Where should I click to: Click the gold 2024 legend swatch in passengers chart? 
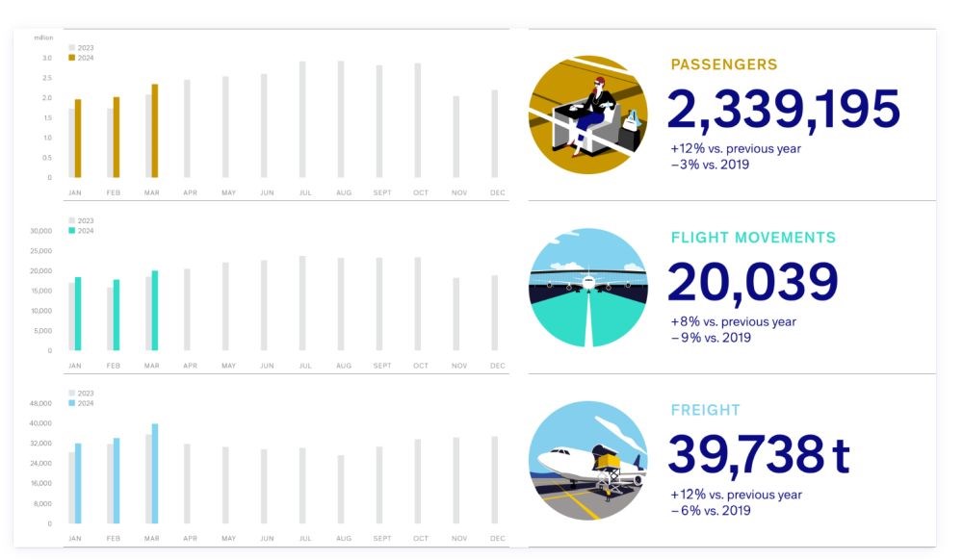click(72, 58)
